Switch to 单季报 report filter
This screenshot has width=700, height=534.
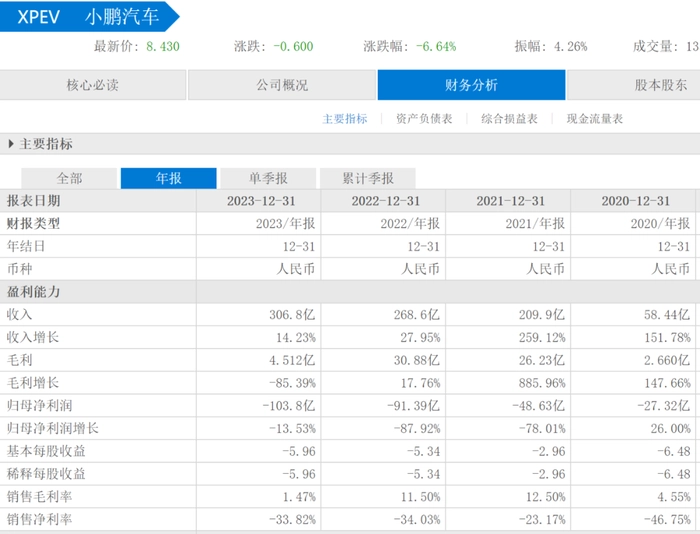pos(267,178)
